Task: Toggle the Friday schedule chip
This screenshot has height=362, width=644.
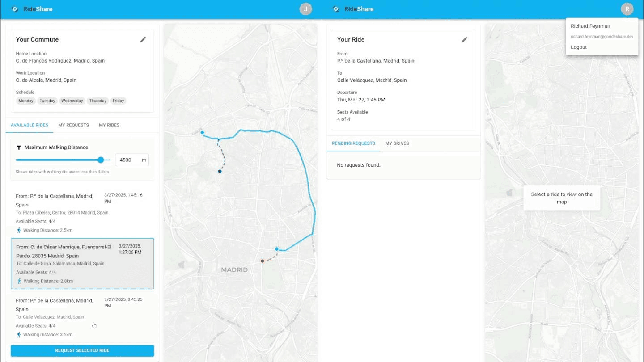Action: 118,101
